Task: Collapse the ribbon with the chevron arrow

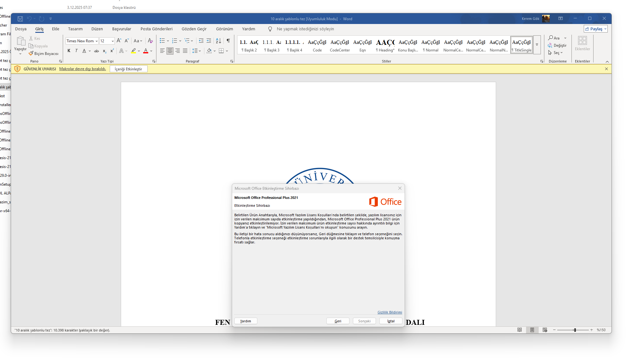Action: (x=607, y=62)
